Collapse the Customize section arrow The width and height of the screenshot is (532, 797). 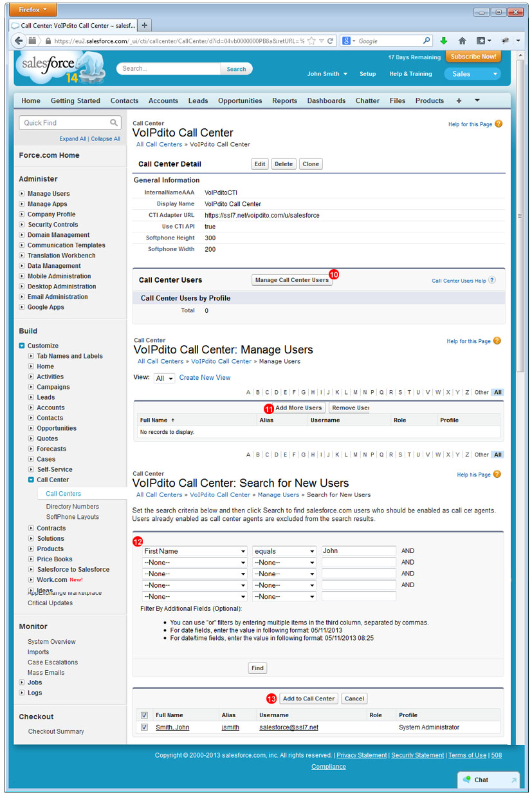pyautogui.click(x=21, y=346)
